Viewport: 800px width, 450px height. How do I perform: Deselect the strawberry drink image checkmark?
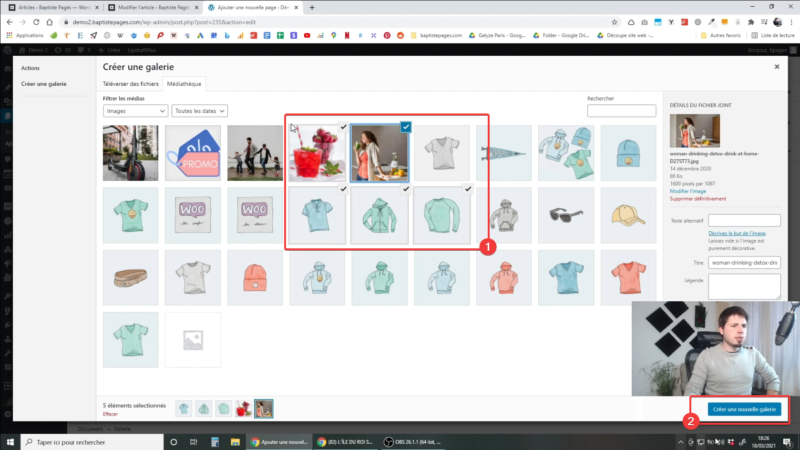[343, 127]
